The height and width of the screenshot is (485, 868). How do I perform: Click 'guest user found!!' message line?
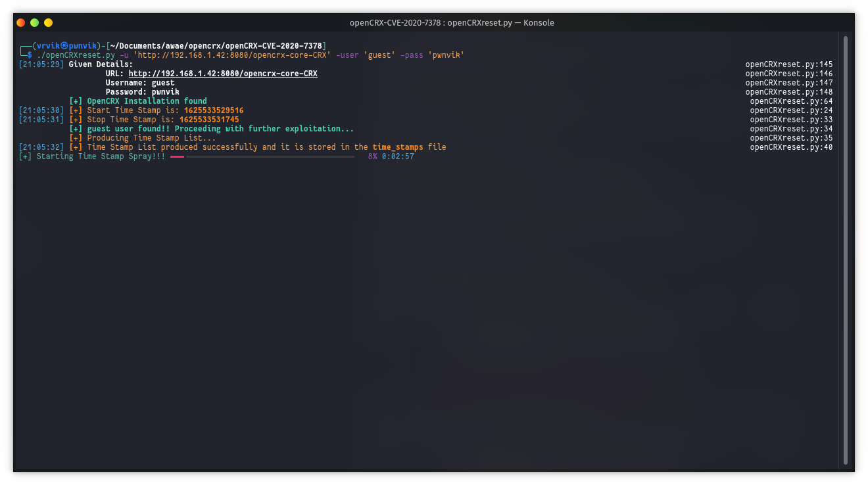pyautogui.click(x=212, y=129)
